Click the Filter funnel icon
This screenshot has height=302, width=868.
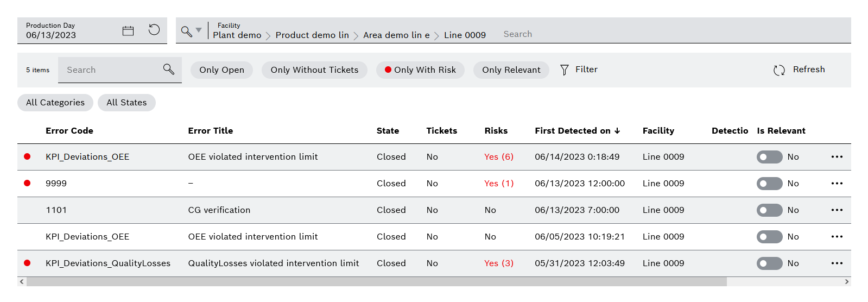tap(565, 70)
